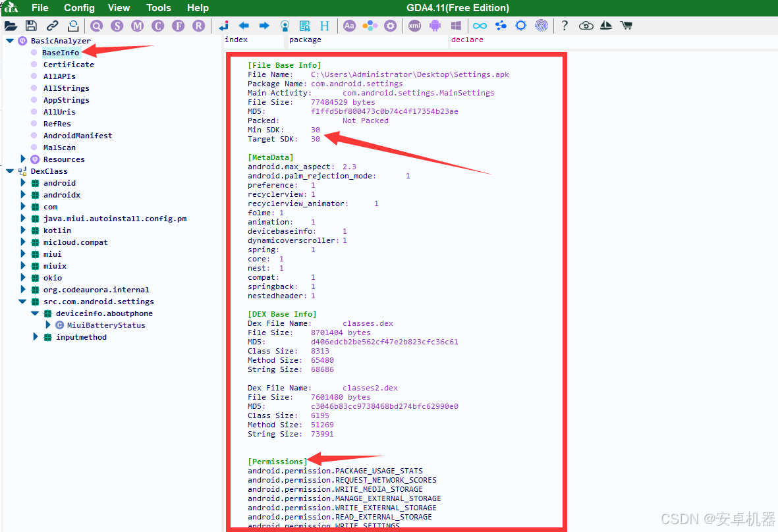Collapse the src.com.android.settings node
This screenshot has height=532, width=778.
(x=23, y=302)
